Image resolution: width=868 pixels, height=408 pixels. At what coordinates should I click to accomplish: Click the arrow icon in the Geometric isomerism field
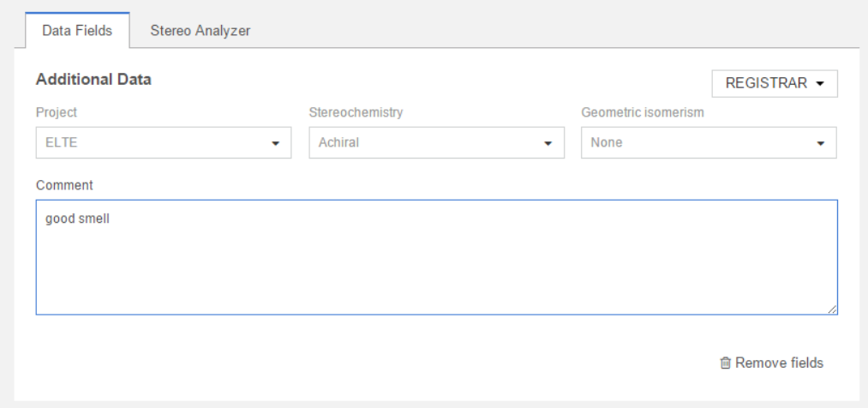coord(821,144)
